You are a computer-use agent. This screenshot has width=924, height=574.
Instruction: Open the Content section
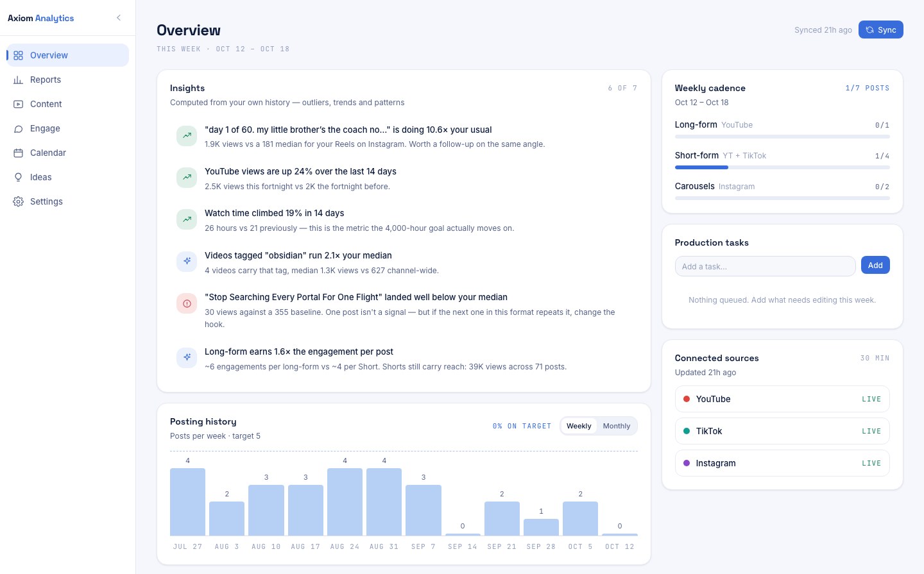click(67, 104)
